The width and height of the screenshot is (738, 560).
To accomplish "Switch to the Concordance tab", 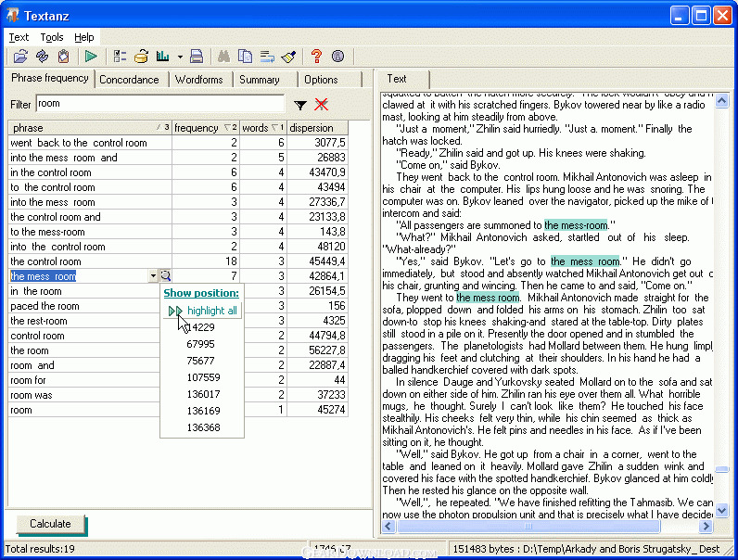I will point(129,80).
